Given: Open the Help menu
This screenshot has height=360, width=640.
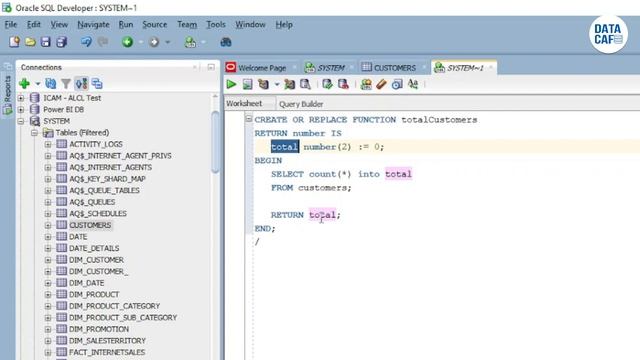Looking at the screenshot, I should point(284,24).
